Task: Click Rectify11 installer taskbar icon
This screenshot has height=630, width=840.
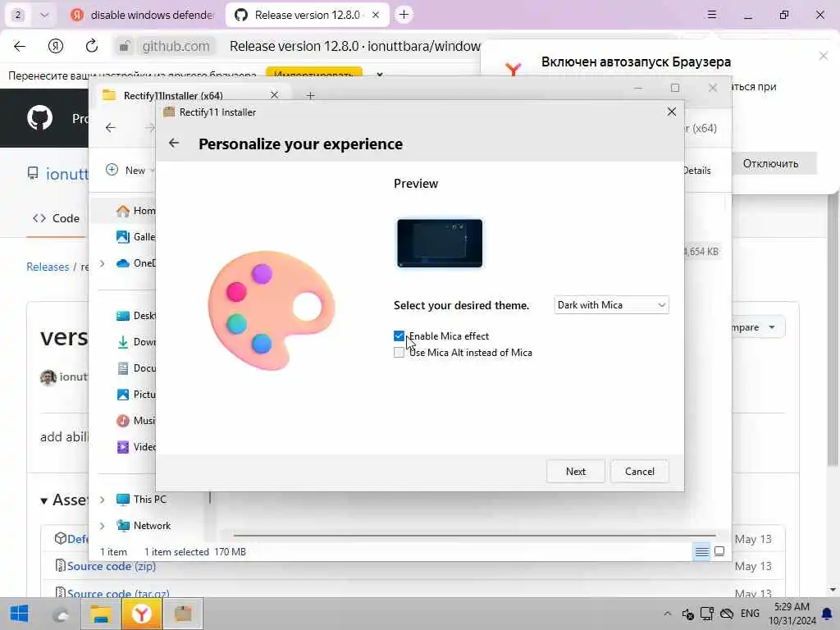Action: (183, 614)
